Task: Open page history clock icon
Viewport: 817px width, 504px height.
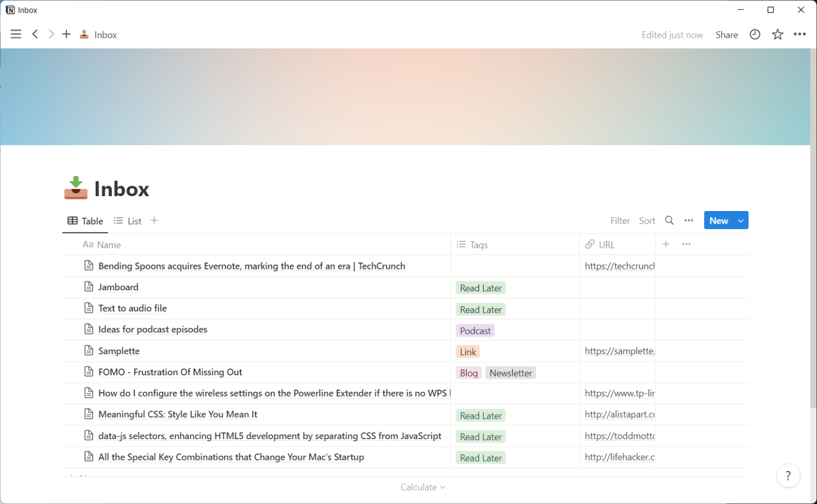Action: 755,35
